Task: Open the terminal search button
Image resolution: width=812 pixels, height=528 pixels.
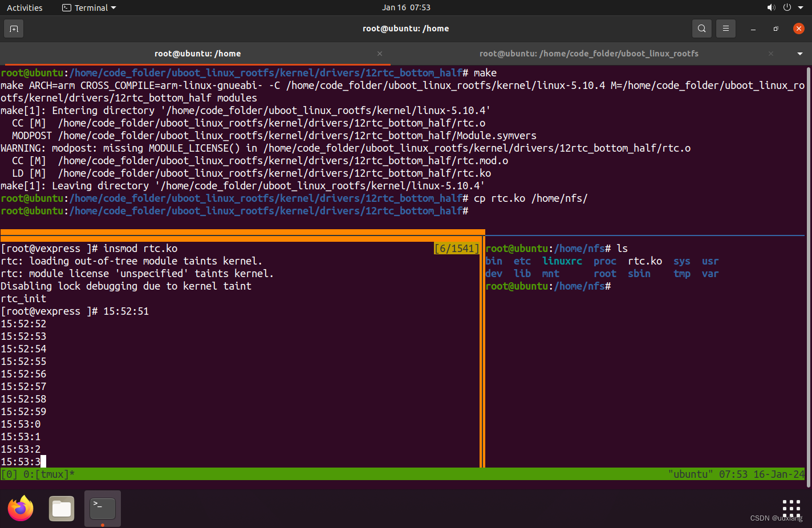Action: click(x=702, y=29)
